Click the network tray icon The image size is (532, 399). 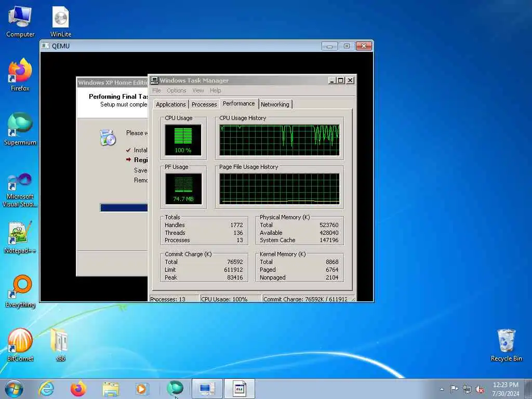[467, 389]
